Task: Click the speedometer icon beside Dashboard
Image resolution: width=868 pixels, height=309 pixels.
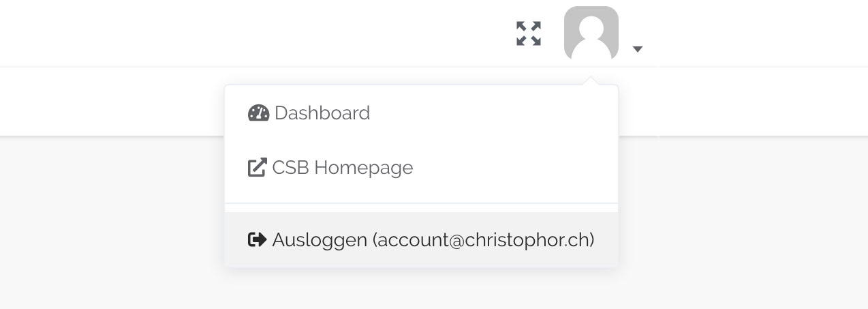Action: 259,113
